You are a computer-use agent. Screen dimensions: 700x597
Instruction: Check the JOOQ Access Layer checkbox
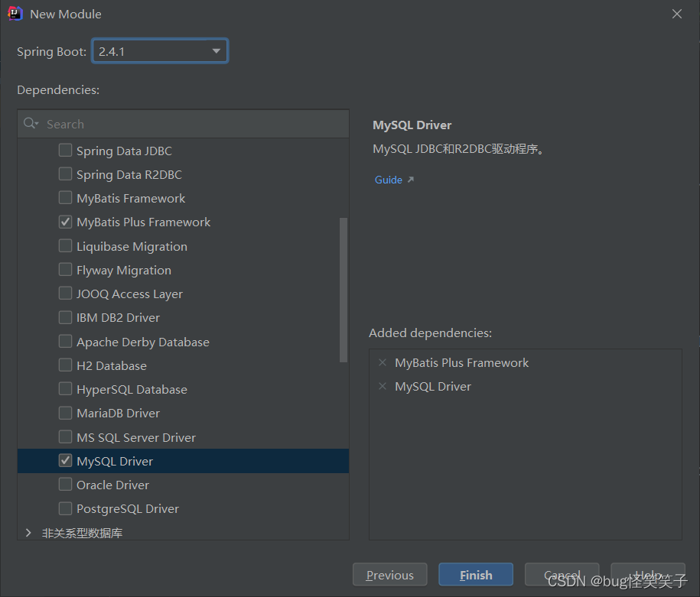click(x=65, y=293)
